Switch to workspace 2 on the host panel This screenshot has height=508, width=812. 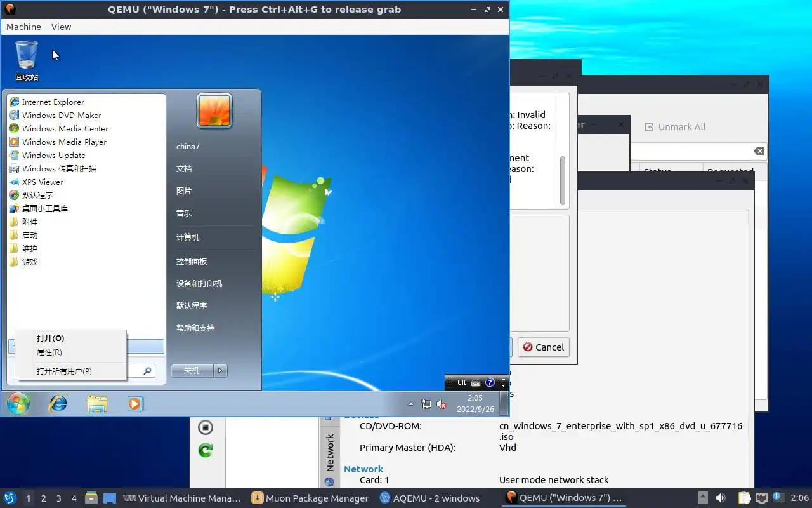click(43, 498)
